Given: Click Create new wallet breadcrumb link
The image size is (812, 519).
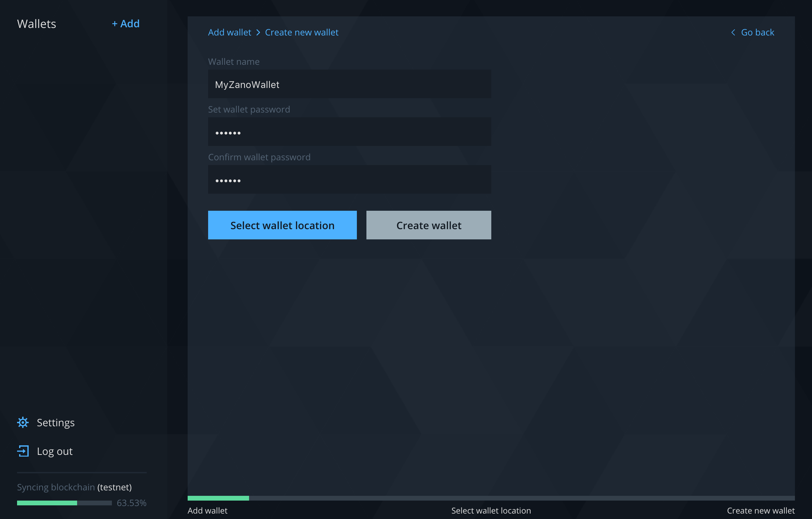Looking at the screenshot, I should tap(302, 32).
